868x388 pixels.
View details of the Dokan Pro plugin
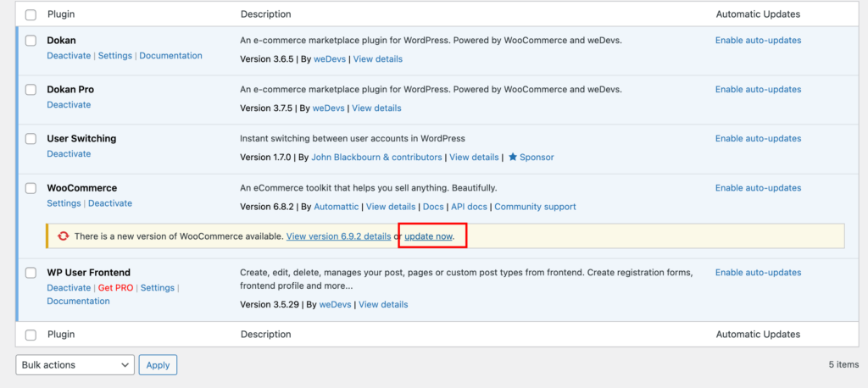pos(376,108)
